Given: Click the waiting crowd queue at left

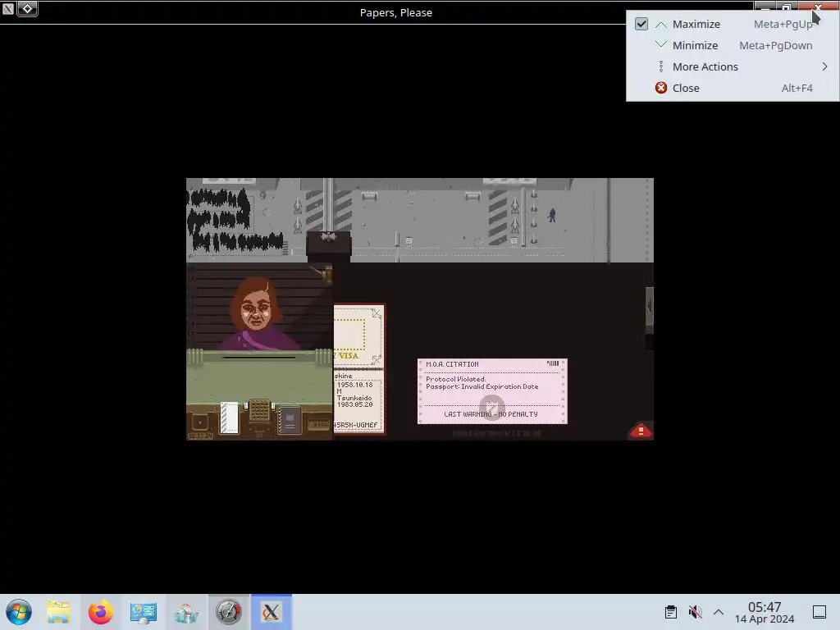Looking at the screenshot, I should [x=233, y=220].
